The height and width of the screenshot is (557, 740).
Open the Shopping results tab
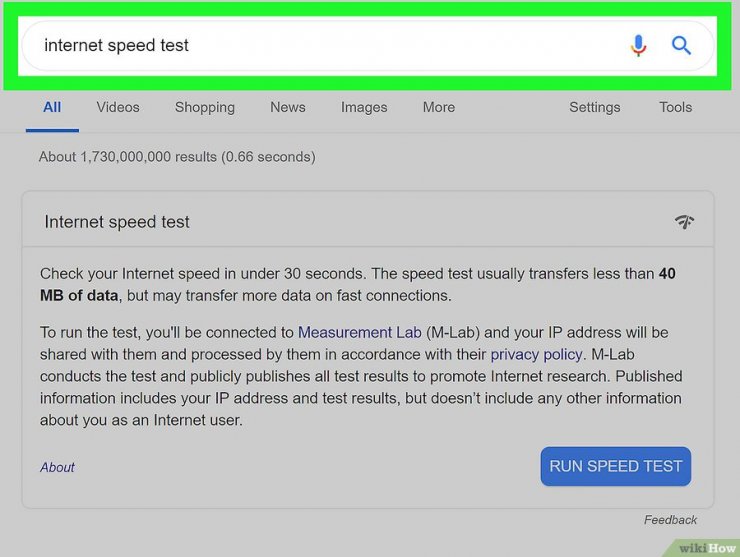tap(205, 108)
